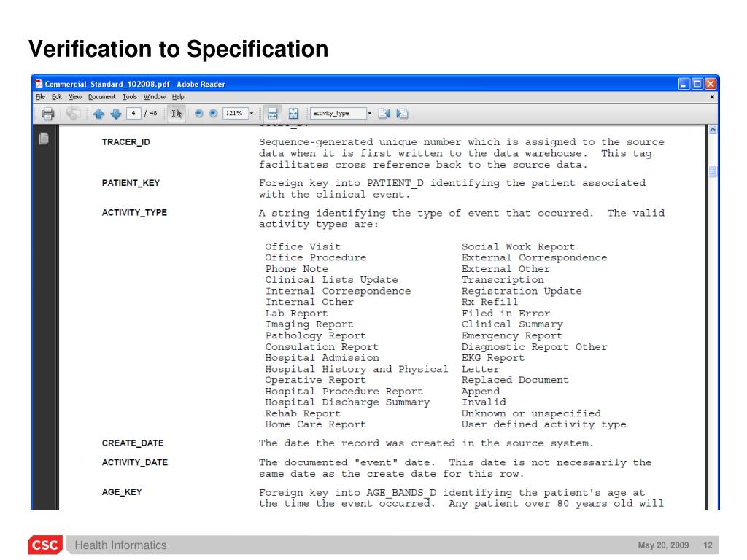Viewport: 747px width, 560px height.
Task: Click the 'Office Procedure' activity type
Action: pos(315,257)
